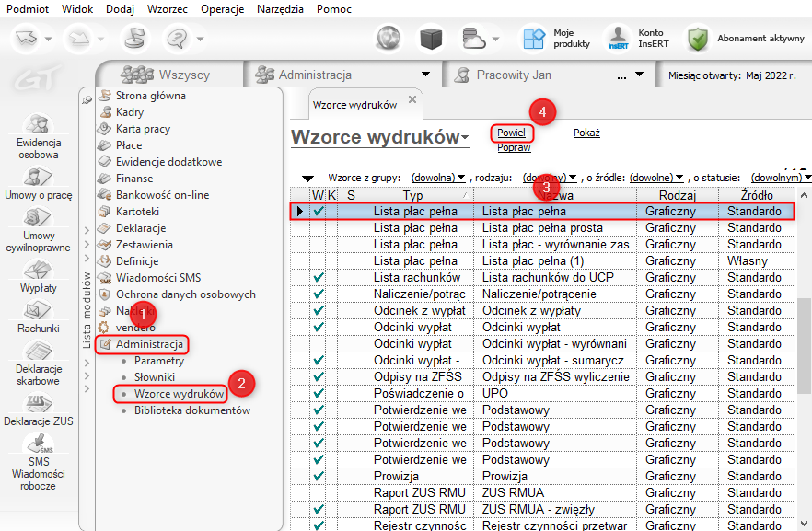
Task: Open the Administracja department dropdown arrow
Action: click(425, 75)
